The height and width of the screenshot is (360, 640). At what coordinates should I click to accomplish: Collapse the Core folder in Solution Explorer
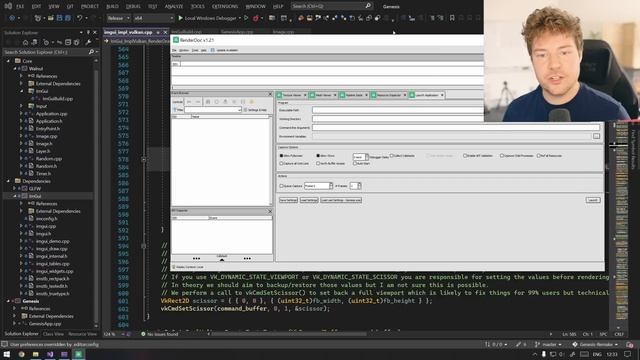coord(9,61)
